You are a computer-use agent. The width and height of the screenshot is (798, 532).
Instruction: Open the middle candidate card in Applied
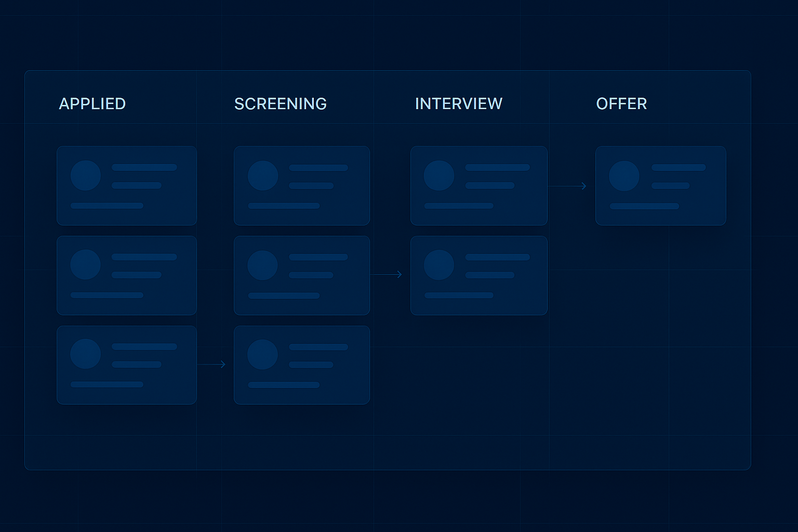click(127, 275)
